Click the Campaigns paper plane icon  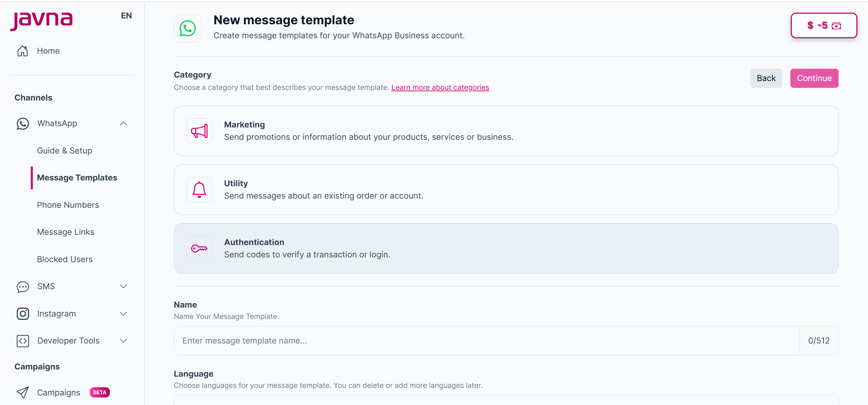23,392
